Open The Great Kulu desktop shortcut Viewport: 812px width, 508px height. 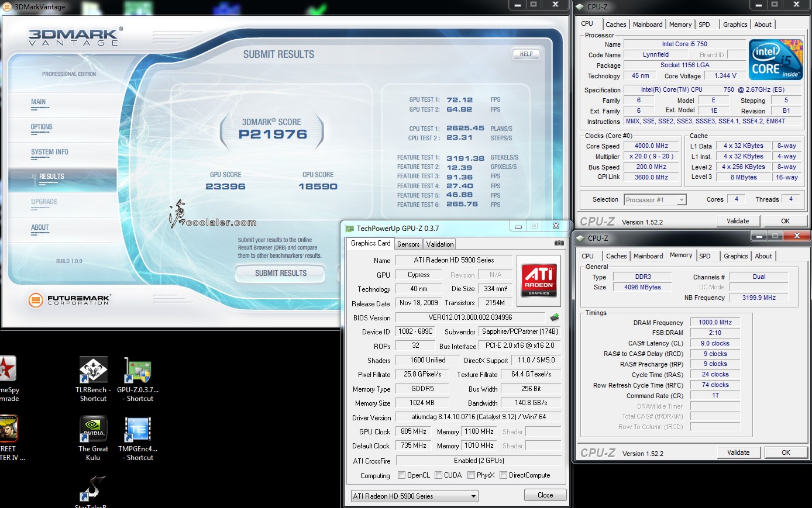[94, 438]
